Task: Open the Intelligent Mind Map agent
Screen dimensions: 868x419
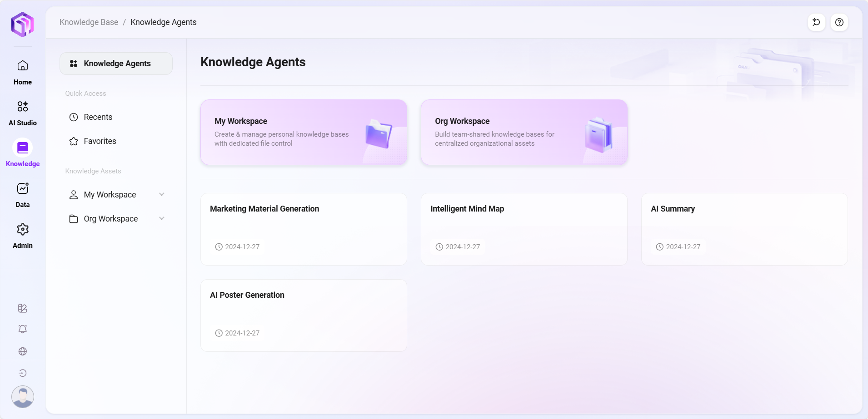Action: click(524, 229)
